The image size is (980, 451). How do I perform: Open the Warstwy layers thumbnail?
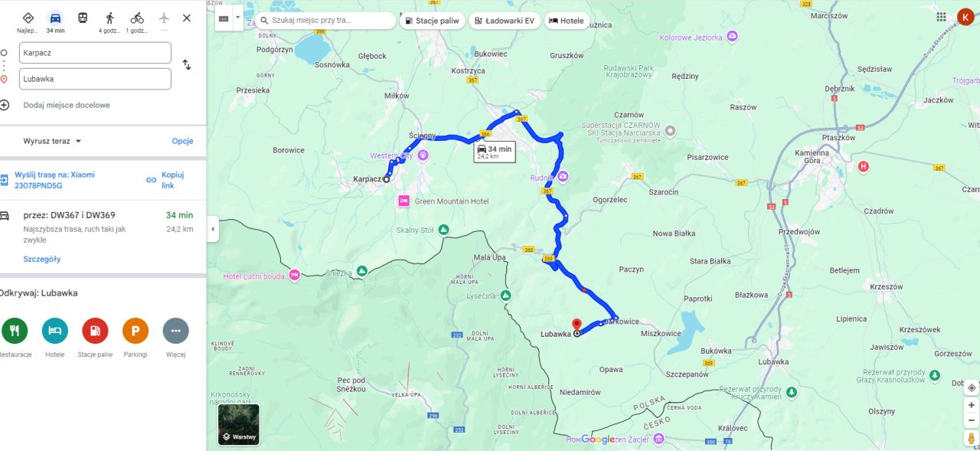point(239,424)
